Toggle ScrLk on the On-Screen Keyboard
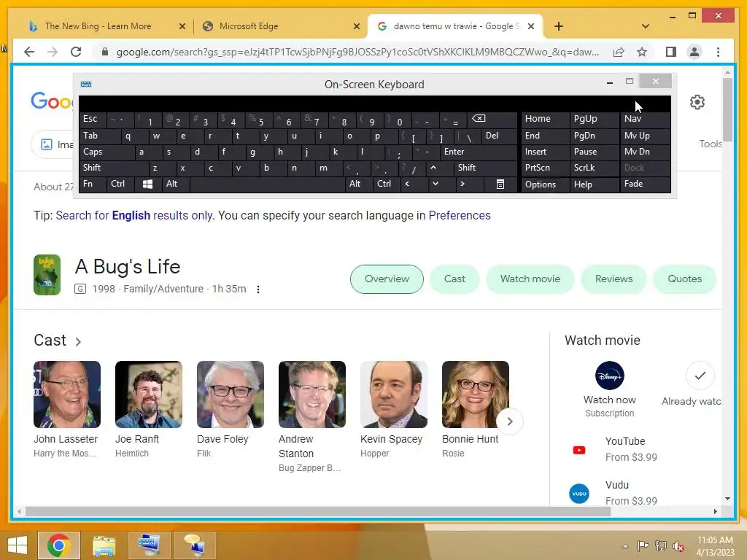 click(594, 168)
